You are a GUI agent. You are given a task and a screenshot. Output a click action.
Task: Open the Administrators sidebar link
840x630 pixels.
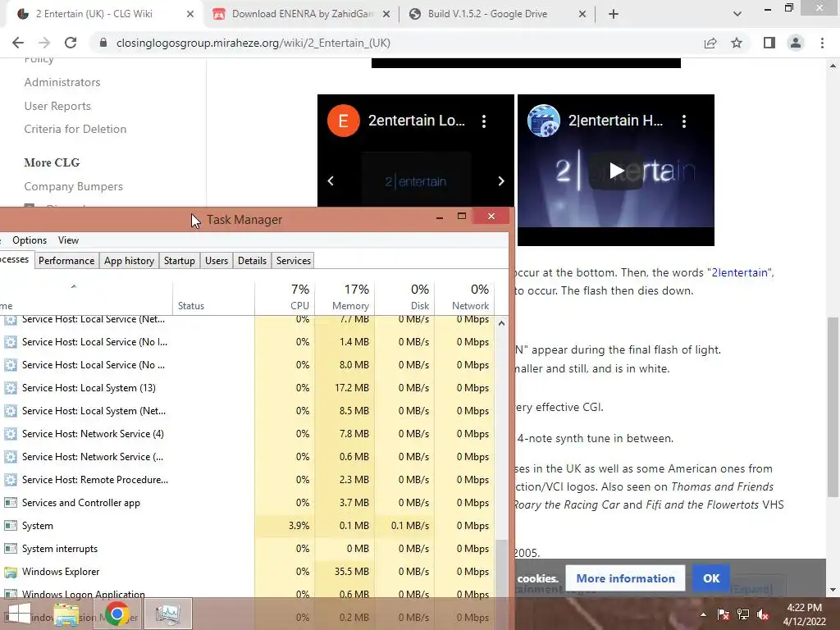62,82
